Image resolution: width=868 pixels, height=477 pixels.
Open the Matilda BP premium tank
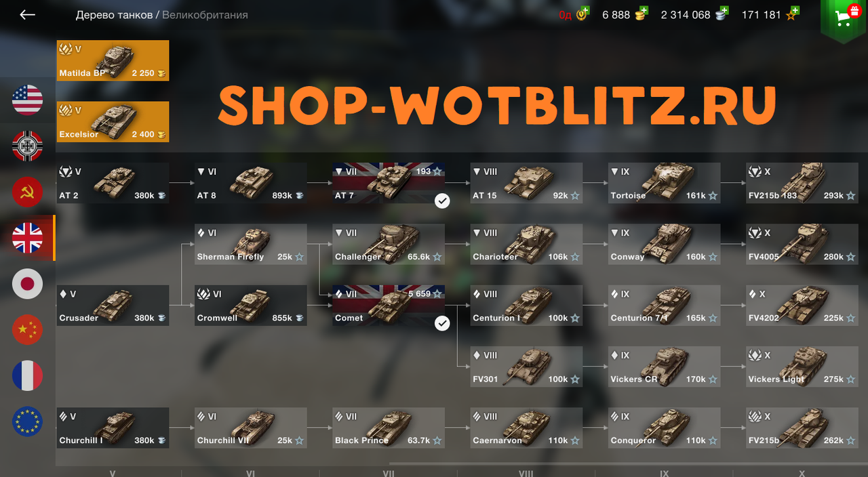pos(113,60)
